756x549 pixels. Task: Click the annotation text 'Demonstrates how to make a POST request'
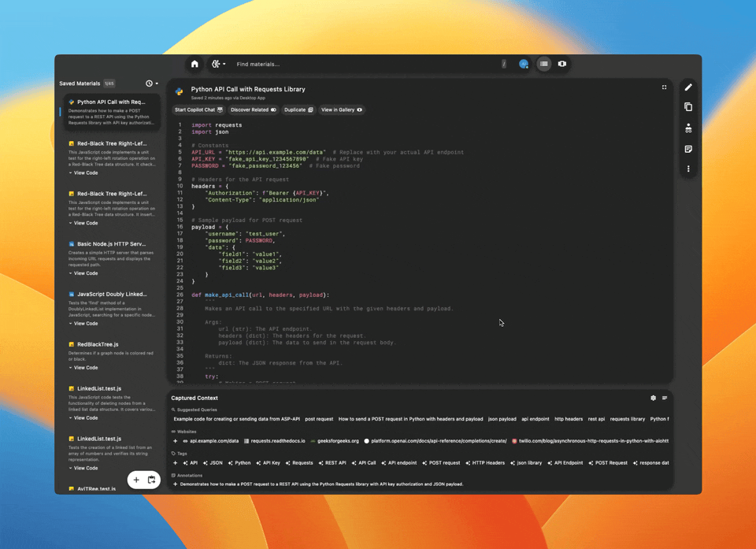(321, 484)
